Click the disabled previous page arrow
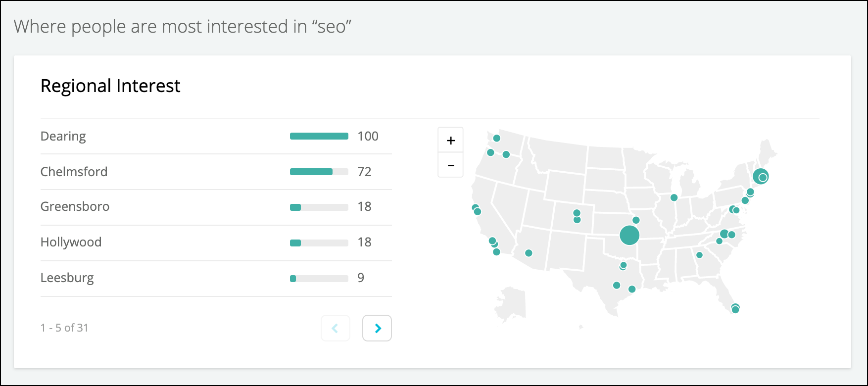The image size is (868, 386). pyautogui.click(x=336, y=328)
